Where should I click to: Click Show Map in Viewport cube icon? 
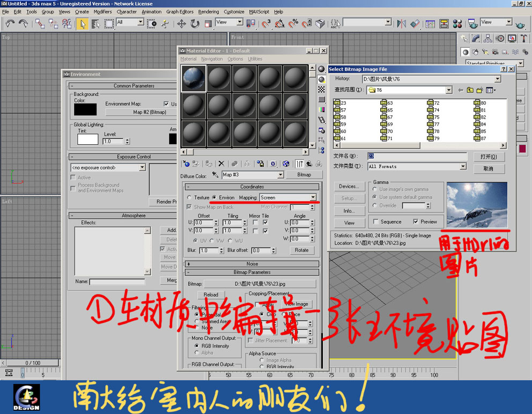[286, 164]
